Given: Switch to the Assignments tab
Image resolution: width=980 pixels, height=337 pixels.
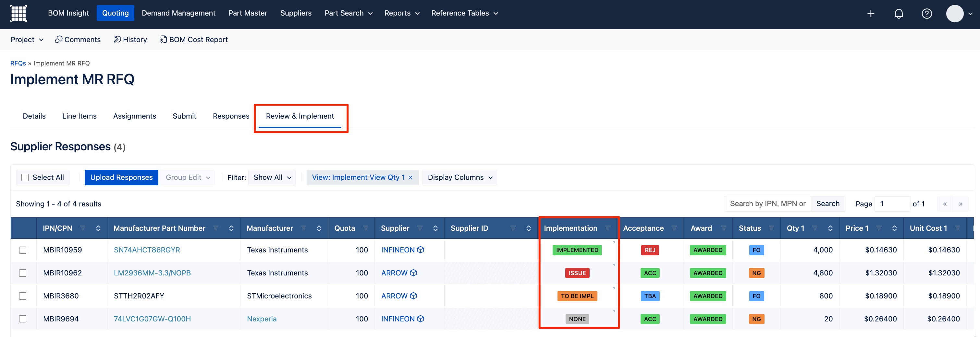Looking at the screenshot, I should coord(135,116).
